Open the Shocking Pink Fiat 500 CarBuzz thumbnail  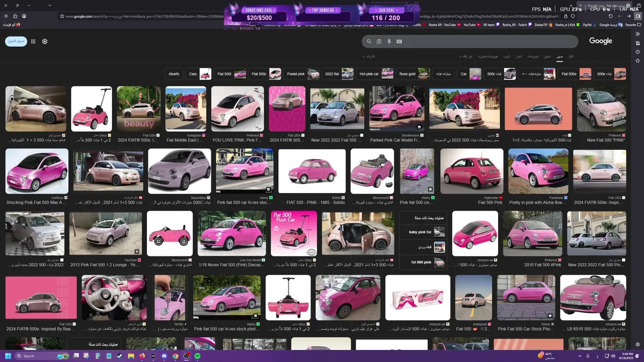click(37, 171)
